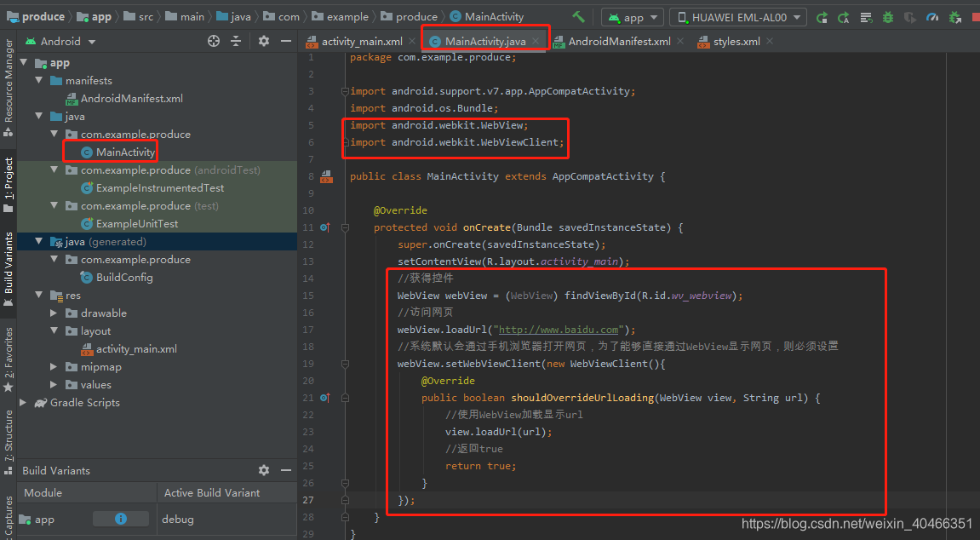Viewport: 980px width, 540px height.
Task: Close the styles.xml tab
Action: [x=770, y=41]
